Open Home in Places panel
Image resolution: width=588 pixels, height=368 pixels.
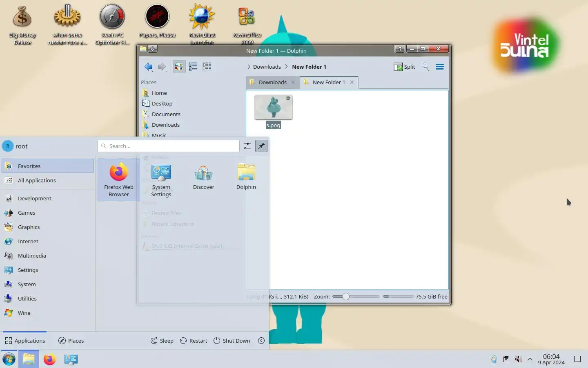[159, 93]
